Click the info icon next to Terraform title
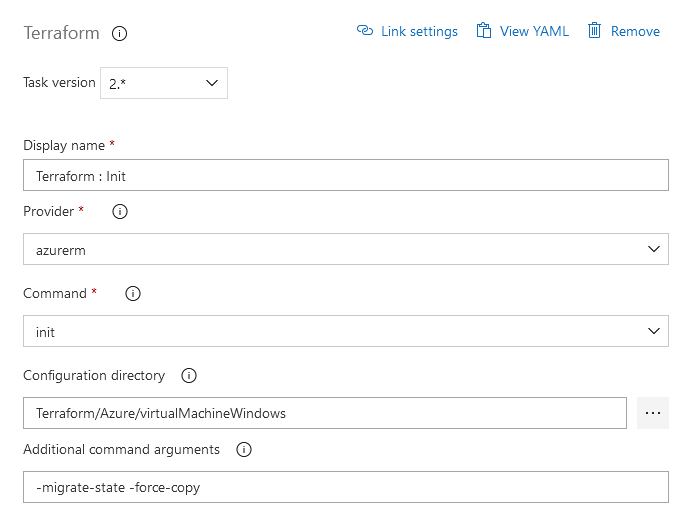 pos(119,34)
